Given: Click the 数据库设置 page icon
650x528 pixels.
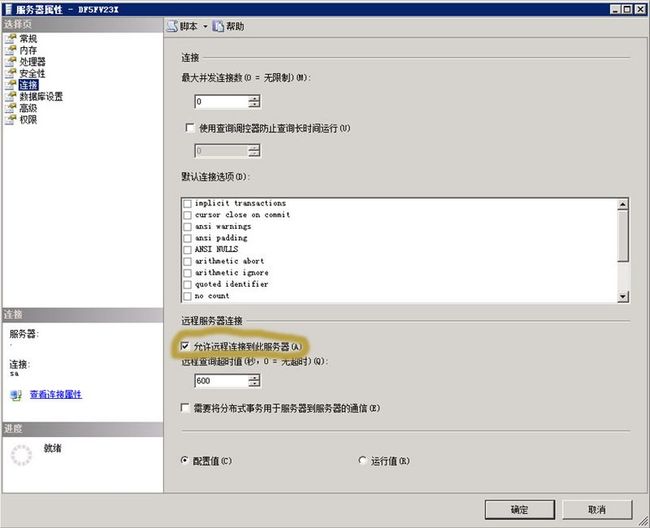Looking at the screenshot, I should [x=11, y=97].
